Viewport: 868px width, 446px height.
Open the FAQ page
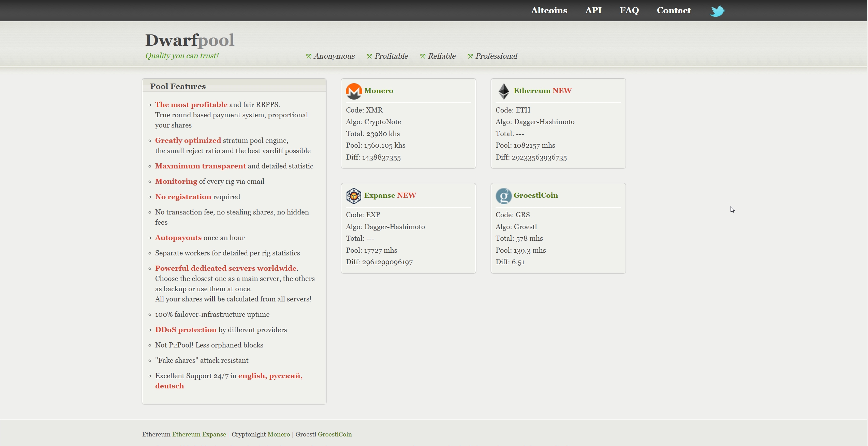pos(629,11)
